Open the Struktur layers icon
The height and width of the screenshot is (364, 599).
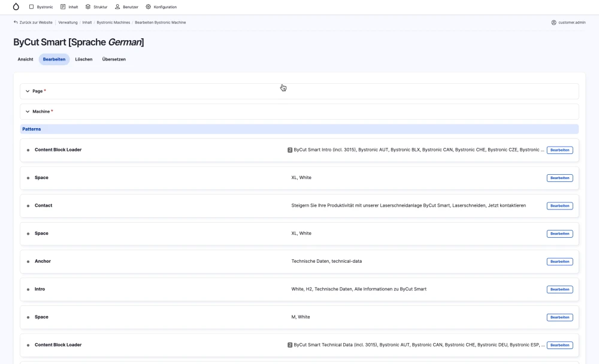88,7
